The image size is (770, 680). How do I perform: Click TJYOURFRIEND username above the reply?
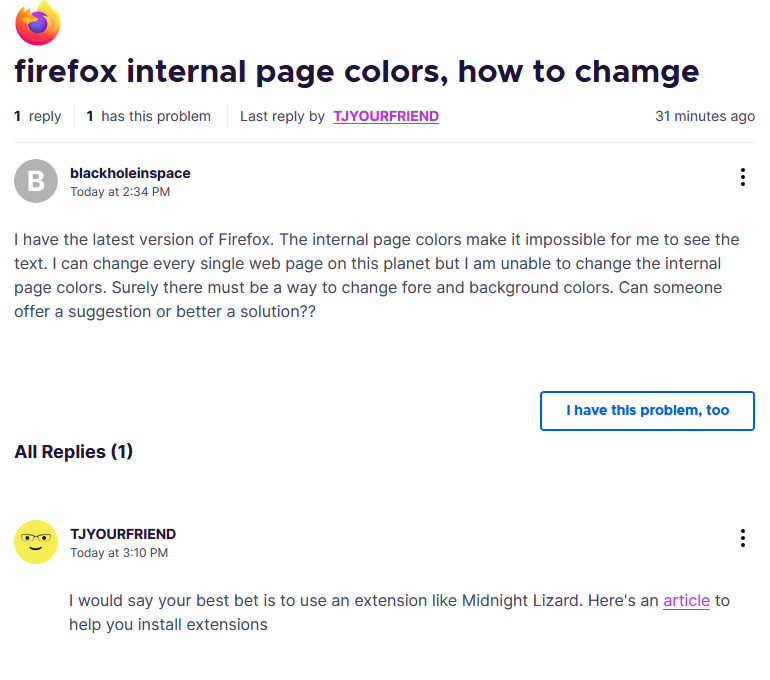tap(123, 534)
